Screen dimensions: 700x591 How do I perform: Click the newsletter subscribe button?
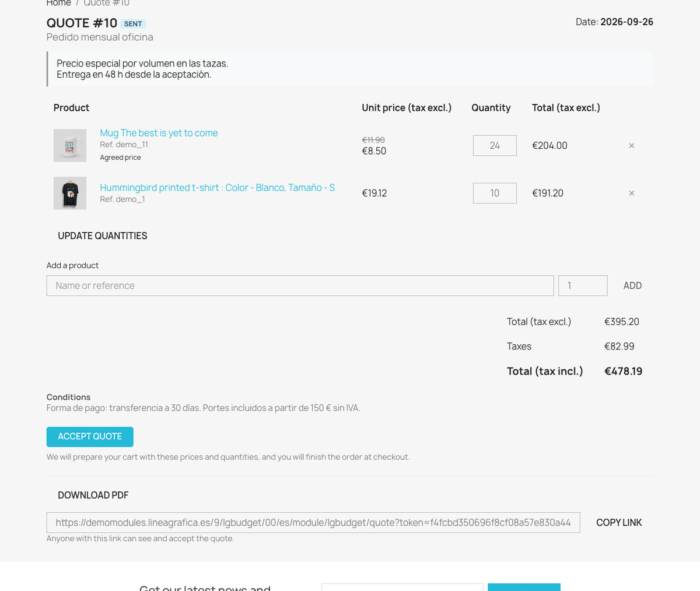click(x=524, y=587)
